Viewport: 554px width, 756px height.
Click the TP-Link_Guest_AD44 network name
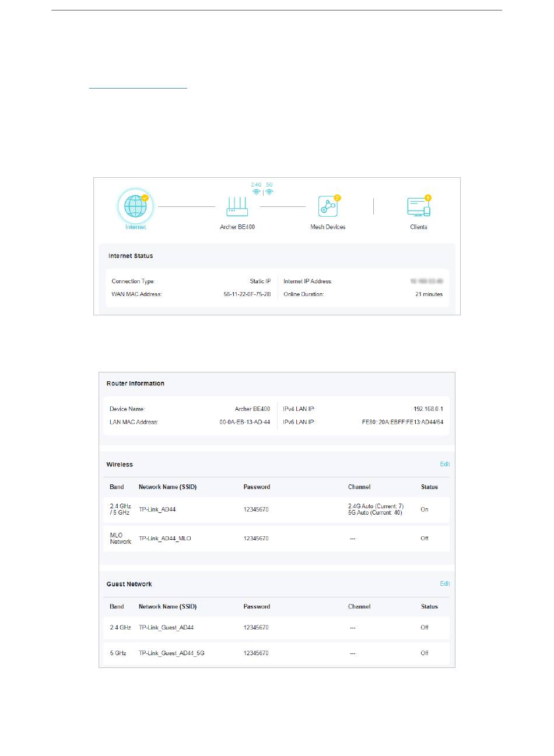tap(166, 628)
